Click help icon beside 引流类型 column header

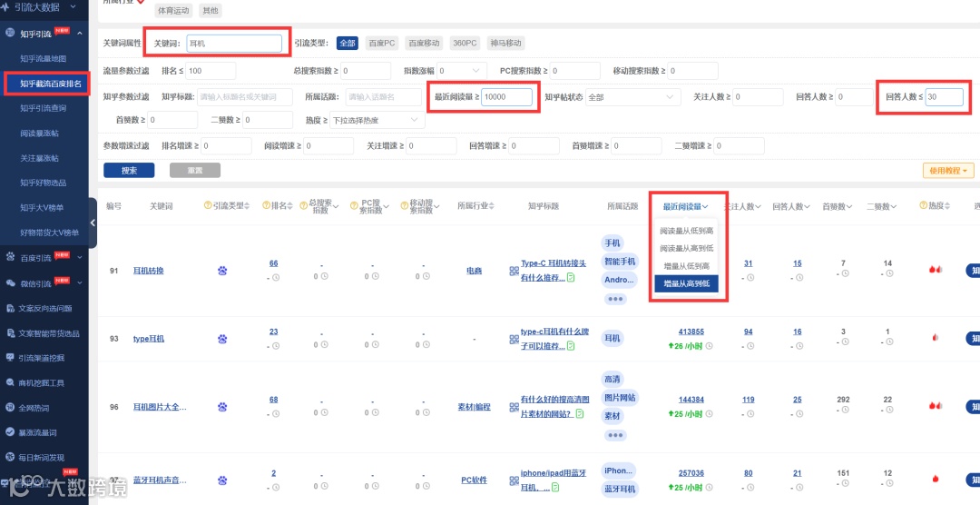[208, 205]
